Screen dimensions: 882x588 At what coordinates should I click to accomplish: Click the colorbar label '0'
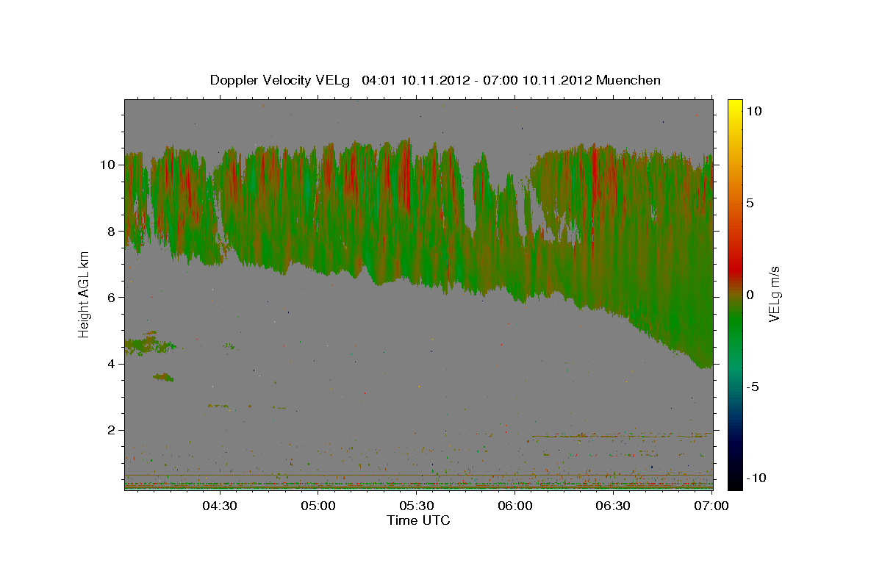point(750,295)
